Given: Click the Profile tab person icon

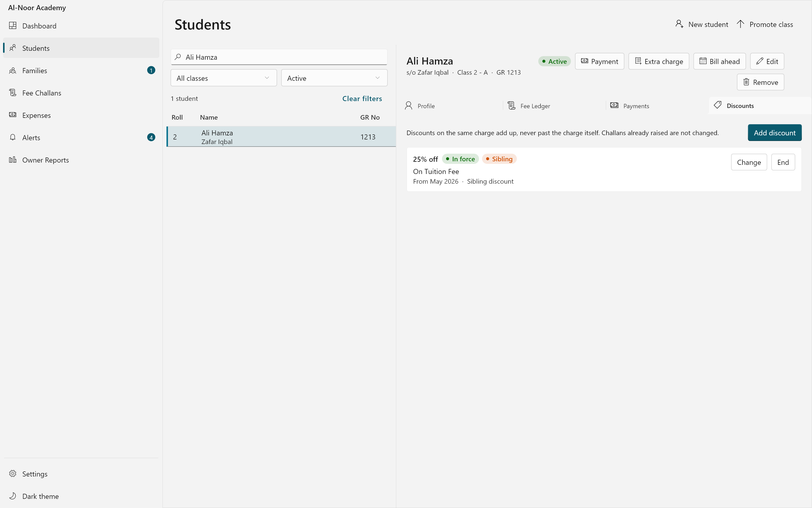Looking at the screenshot, I should coord(408,105).
